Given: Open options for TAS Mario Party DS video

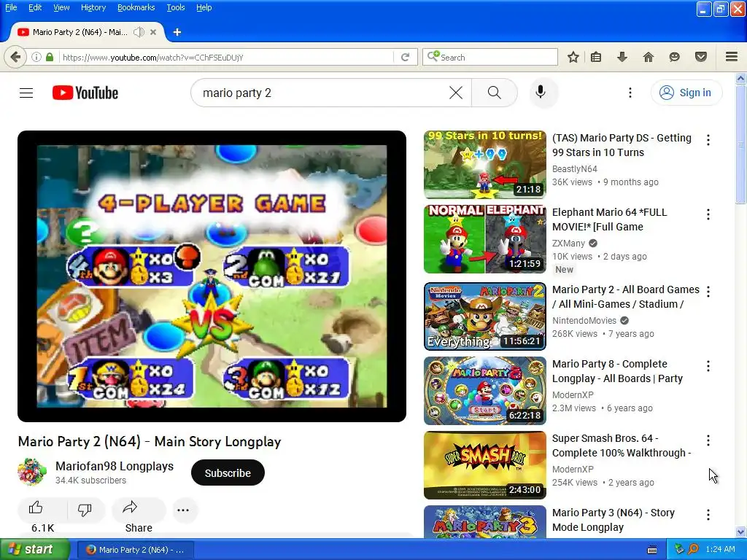Looking at the screenshot, I should coord(708,140).
